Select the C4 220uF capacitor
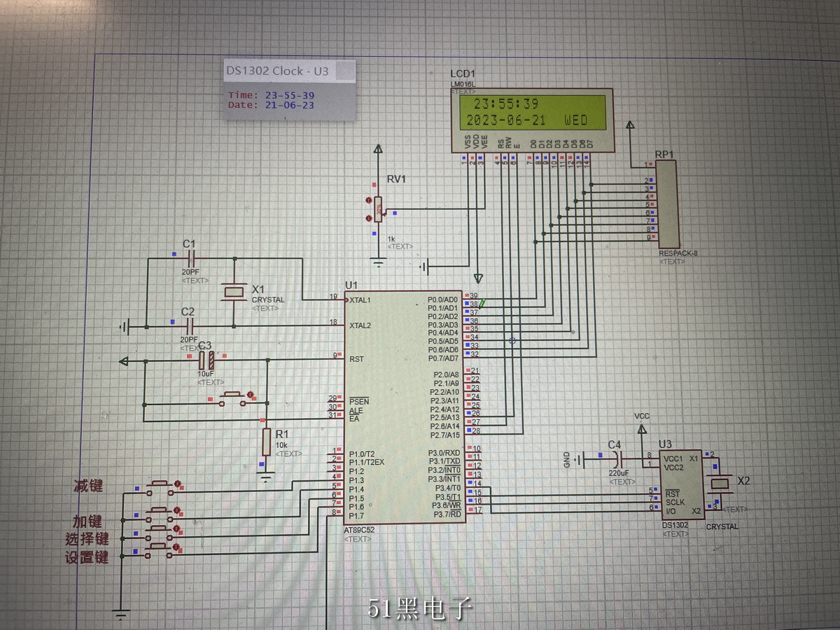Viewport: 840px width, 630px height. (x=617, y=459)
